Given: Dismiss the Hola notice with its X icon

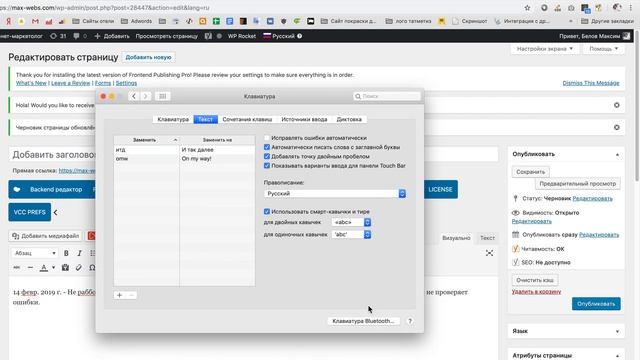Looking at the screenshot, I should click(x=616, y=105).
